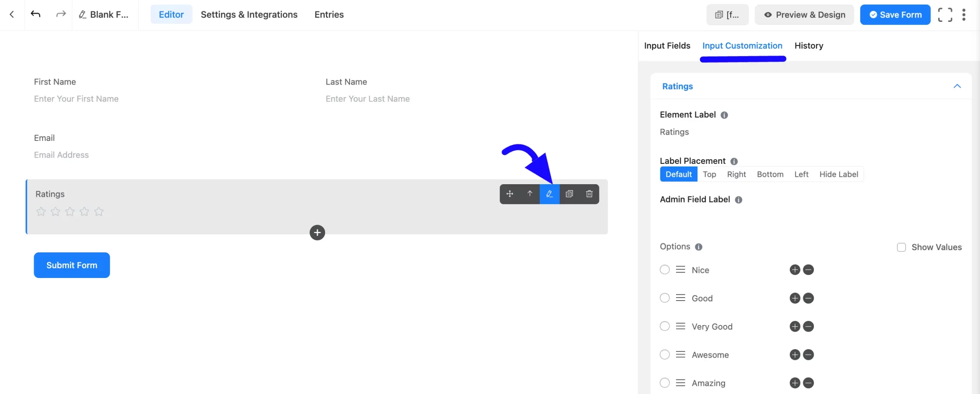Add an option after Nice
The image size is (980, 394).
click(x=795, y=270)
